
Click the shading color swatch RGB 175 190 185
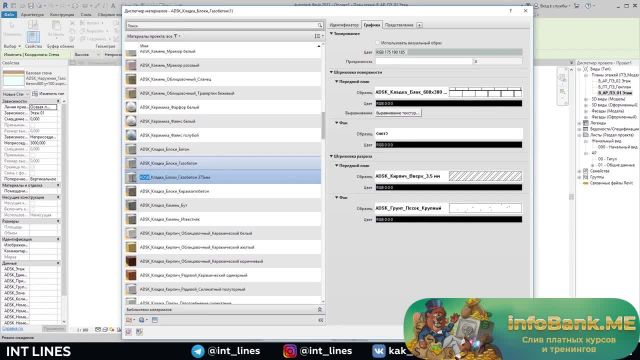pyautogui.click(x=449, y=52)
